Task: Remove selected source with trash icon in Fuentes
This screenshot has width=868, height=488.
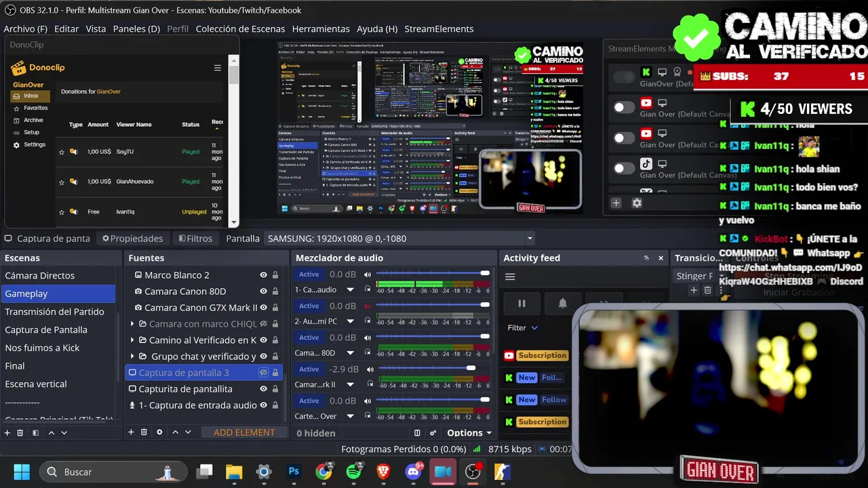Action: pos(144,432)
